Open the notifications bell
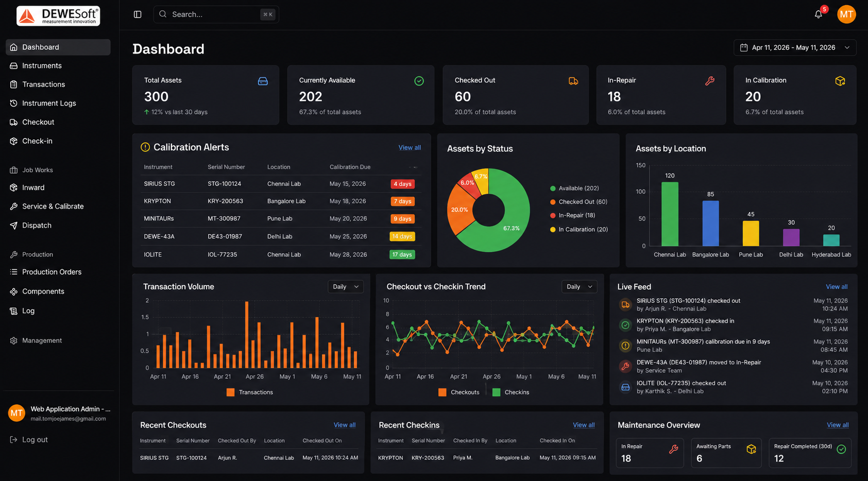 818,14
